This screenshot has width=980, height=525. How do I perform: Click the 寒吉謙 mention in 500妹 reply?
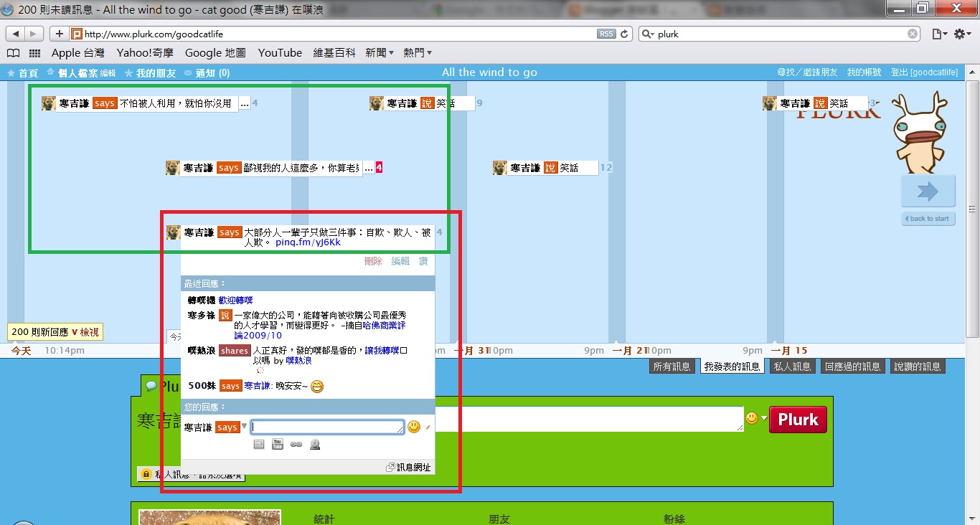click(x=257, y=386)
